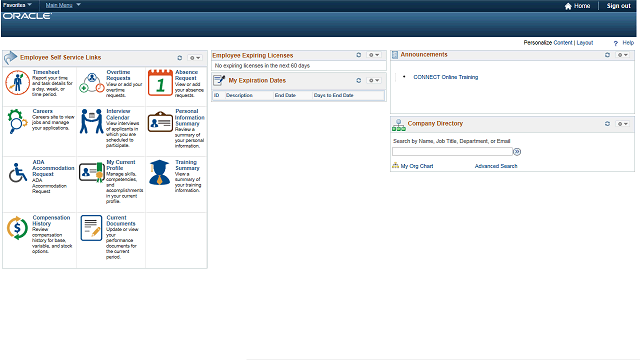
Task: Click the Training Summary link
Action: 187,165
